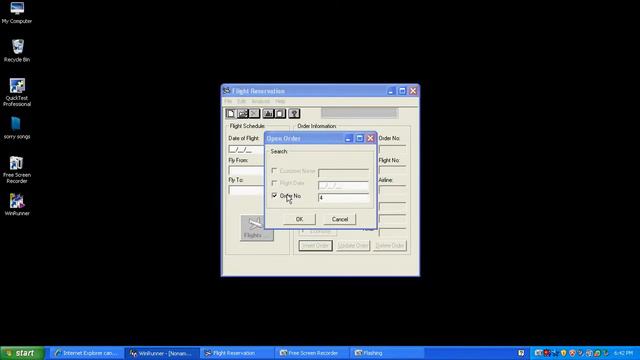Click the Open Order folder toolbar icon
640x360 pixels.
[242, 113]
